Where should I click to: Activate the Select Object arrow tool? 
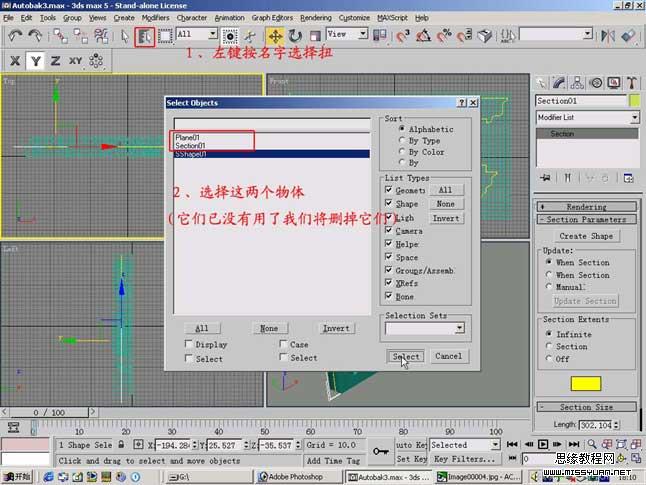[125, 36]
